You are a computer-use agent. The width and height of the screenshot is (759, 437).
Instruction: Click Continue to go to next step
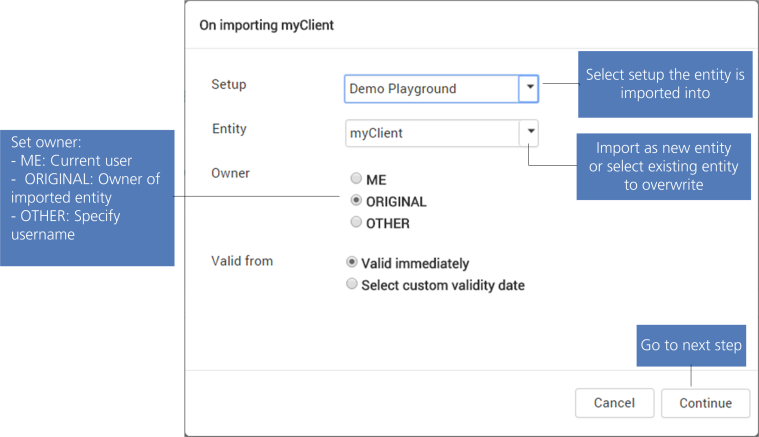point(705,403)
